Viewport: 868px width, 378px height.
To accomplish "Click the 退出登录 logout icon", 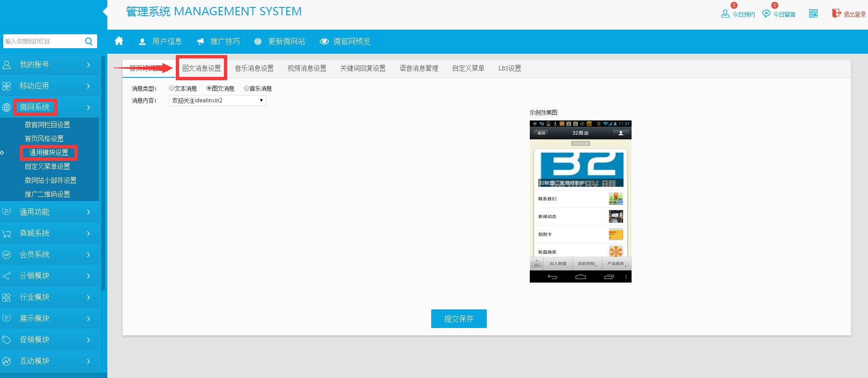I will coord(836,13).
